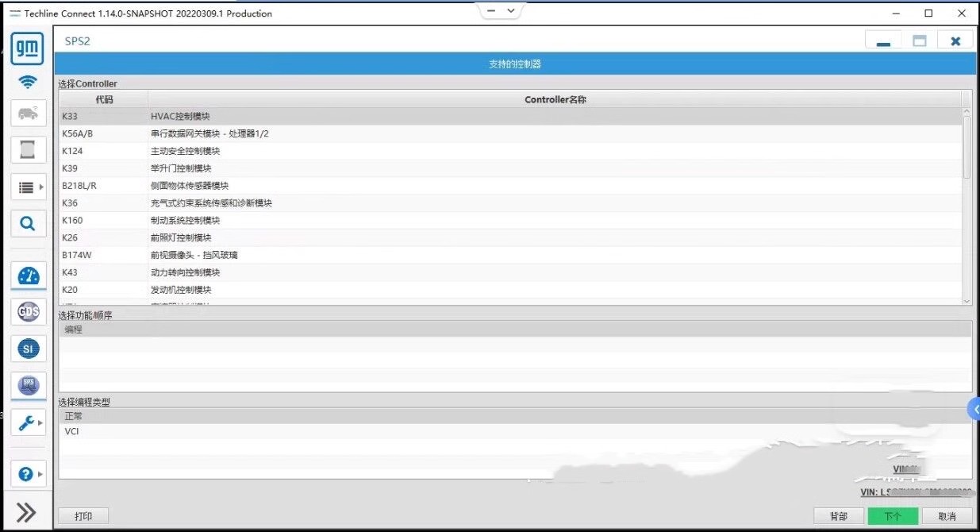Select K43 动力转向控制模块 row

510,272
